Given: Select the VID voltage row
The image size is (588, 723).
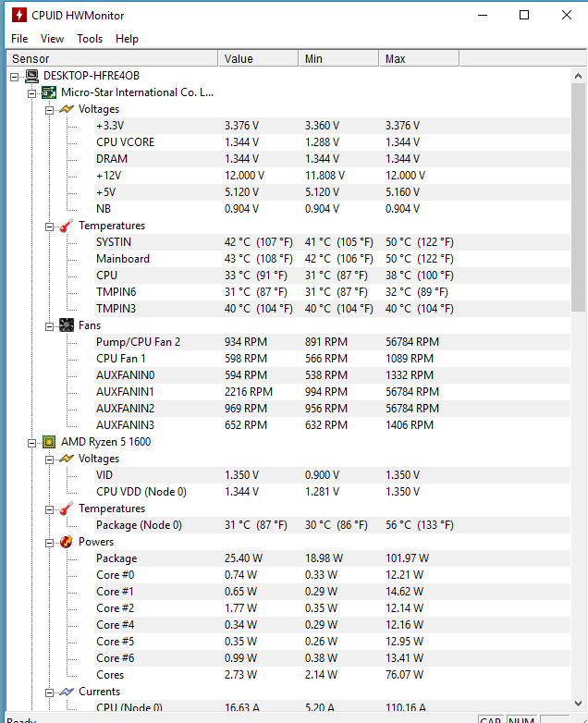Looking at the screenshot, I should click(332, 475).
